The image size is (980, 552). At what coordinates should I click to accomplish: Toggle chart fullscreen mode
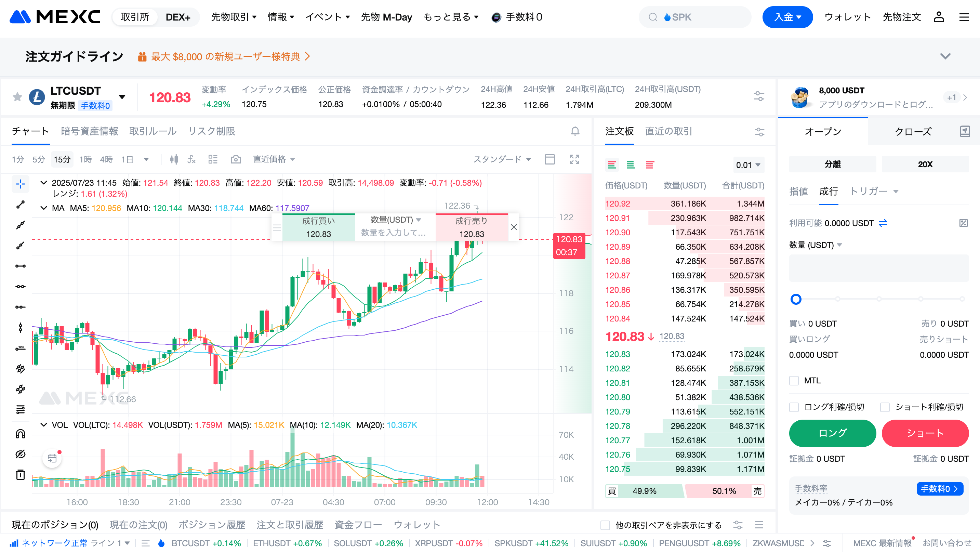pyautogui.click(x=574, y=159)
